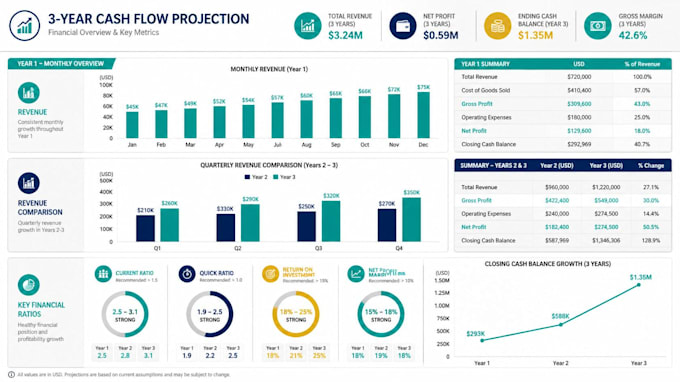Click the Ending Cash Balance coins icon
This screenshot has width=680, height=382.
tap(497, 26)
